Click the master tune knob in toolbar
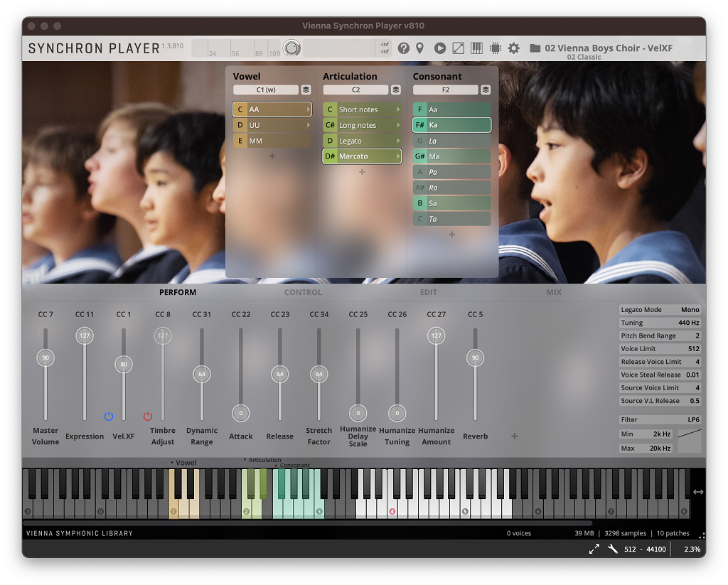The height and width of the screenshot is (585, 728). click(291, 48)
